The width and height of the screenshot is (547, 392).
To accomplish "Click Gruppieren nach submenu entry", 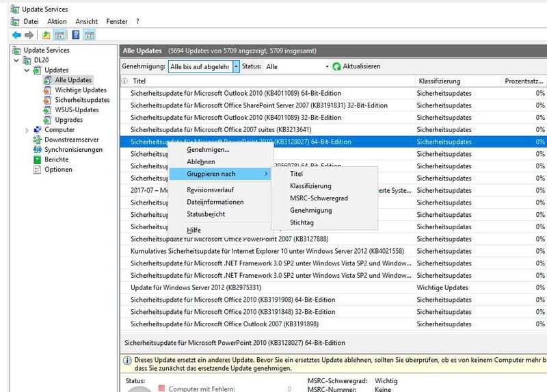I will (219, 174).
